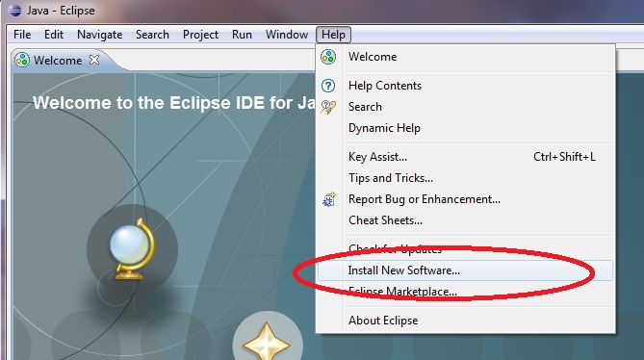Click the Search help icon
Screen dimensions: 644x360
328,107
